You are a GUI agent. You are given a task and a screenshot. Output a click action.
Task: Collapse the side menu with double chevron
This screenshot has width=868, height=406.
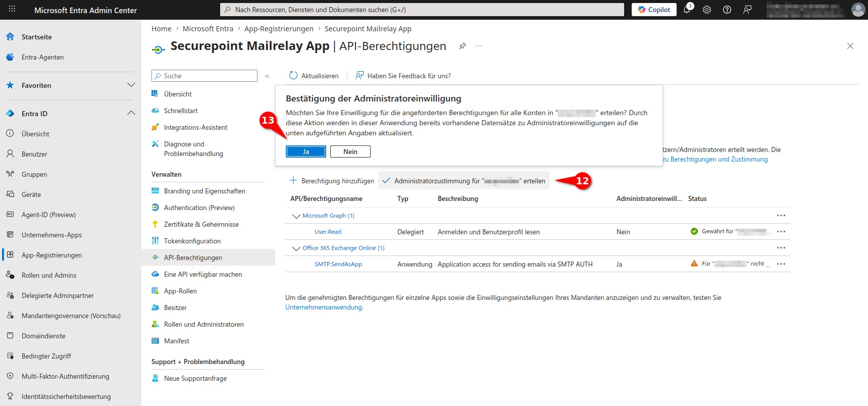[x=267, y=76]
